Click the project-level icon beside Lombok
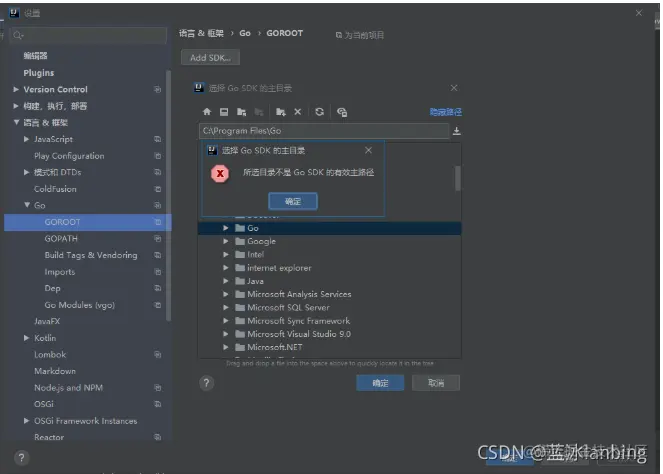Screen dimensions: 663x474 (x=158, y=354)
